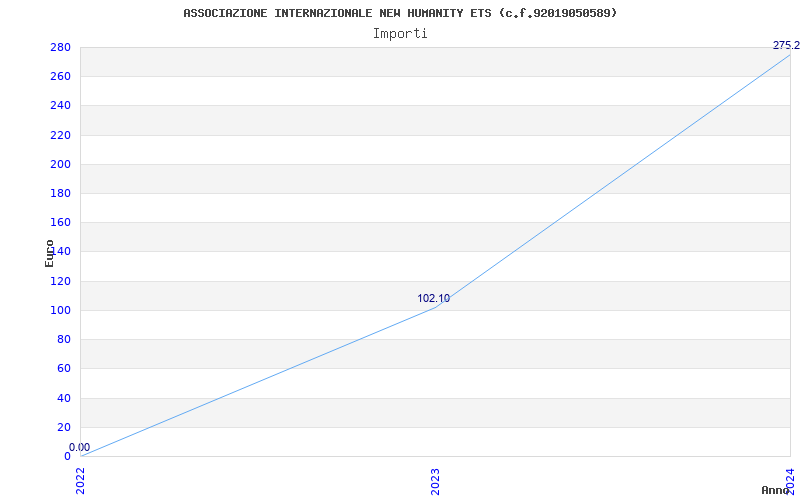The width and height of the screenshot is (800, 500).
Task: Click the 180 y-axis value
Action: click(x=60, y=193)
